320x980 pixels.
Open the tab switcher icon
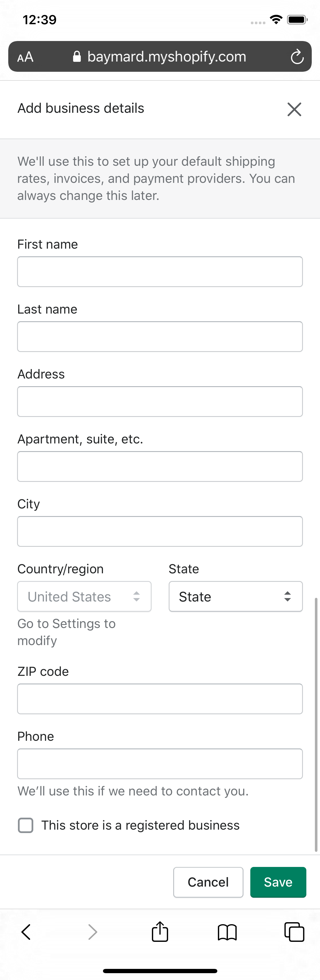[x=294, y=932]
